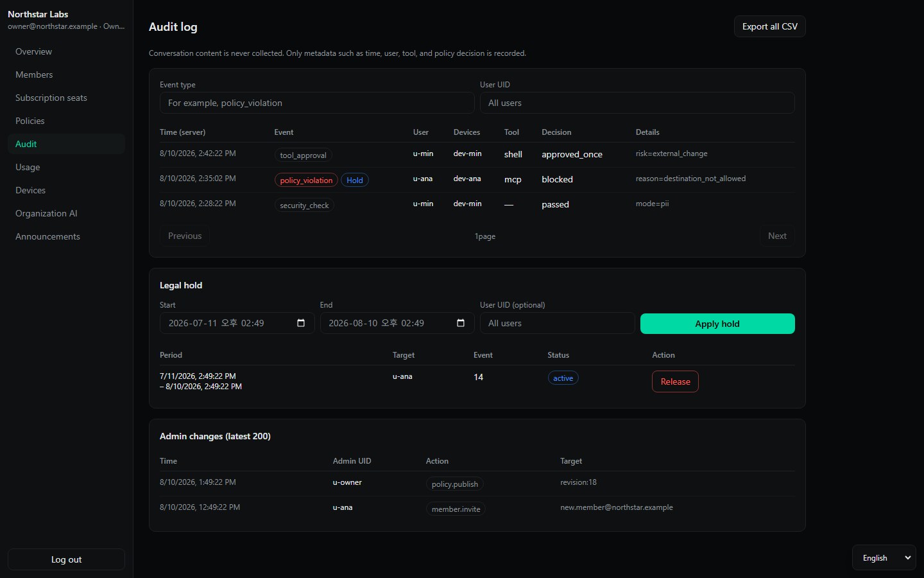
Task: Click the Decision column header
Action: [x=556, y=132]
